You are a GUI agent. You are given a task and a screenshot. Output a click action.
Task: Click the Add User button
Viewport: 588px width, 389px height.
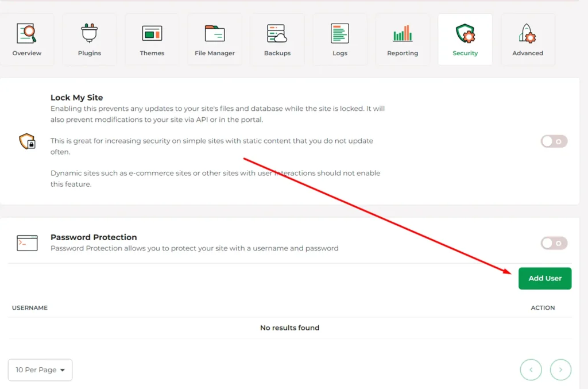pyautogui.click(x=545, y=278)
